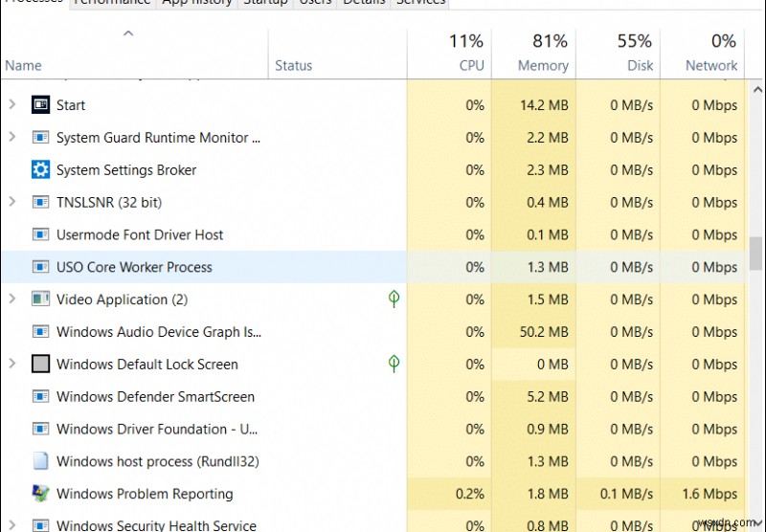Image resolution: width=766 pixels, height=532 pixels.
Task: Click the scrollbar up arrow
Action: [757, 90]
